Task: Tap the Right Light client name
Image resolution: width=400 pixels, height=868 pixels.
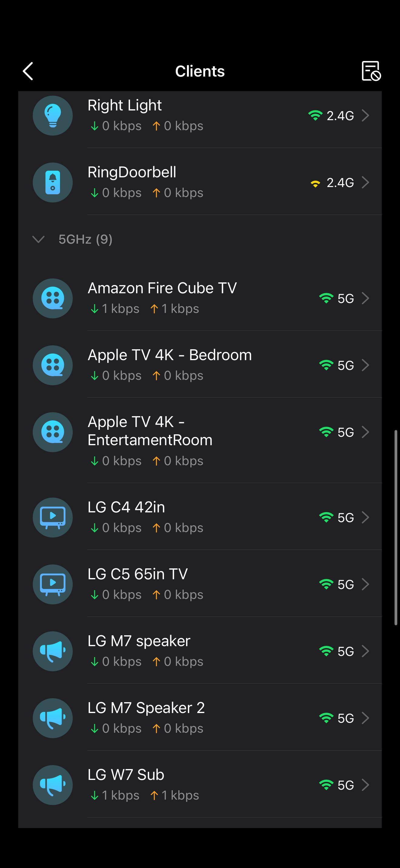Action: (x=125, y=105)
